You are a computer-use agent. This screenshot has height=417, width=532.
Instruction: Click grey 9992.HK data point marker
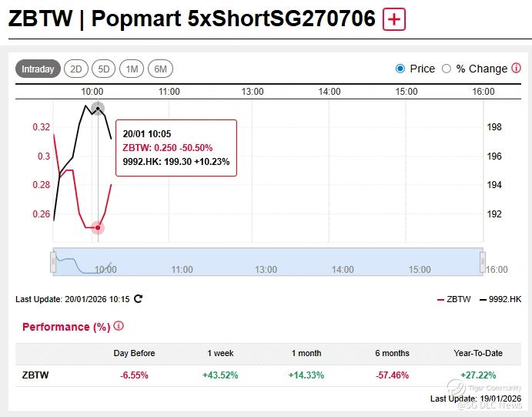(x=97, y=108)
